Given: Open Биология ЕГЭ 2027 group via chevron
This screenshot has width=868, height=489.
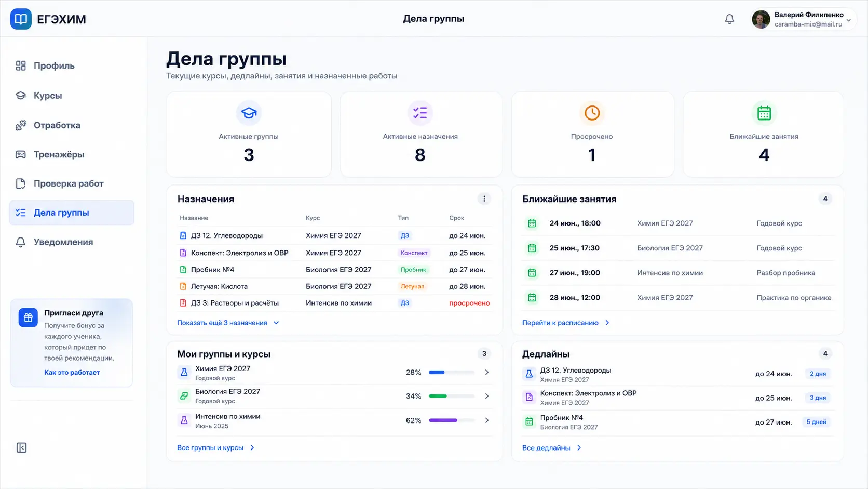Looking at the screenshot, I should [x=486, y=396].
